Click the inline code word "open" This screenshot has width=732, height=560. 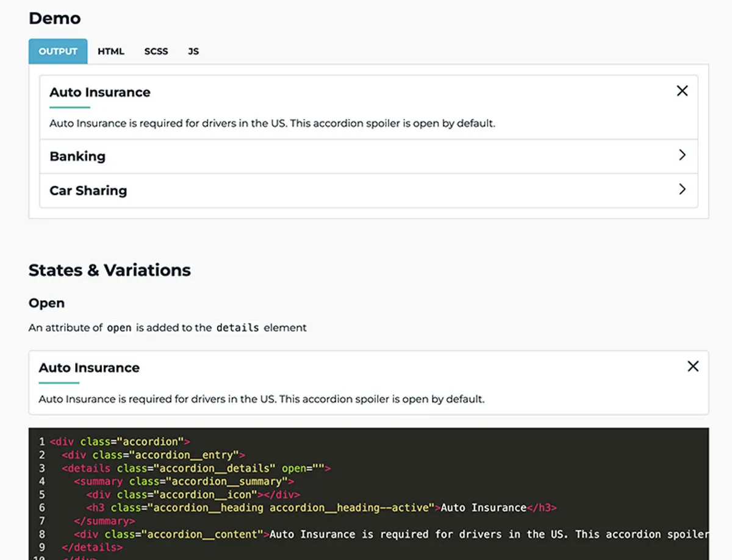click(119, 328)
